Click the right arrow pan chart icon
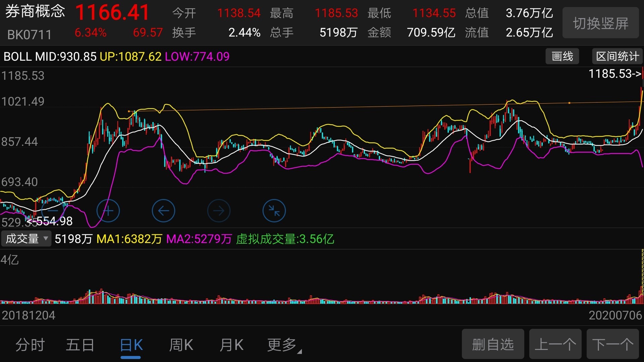 click(219, 211)
